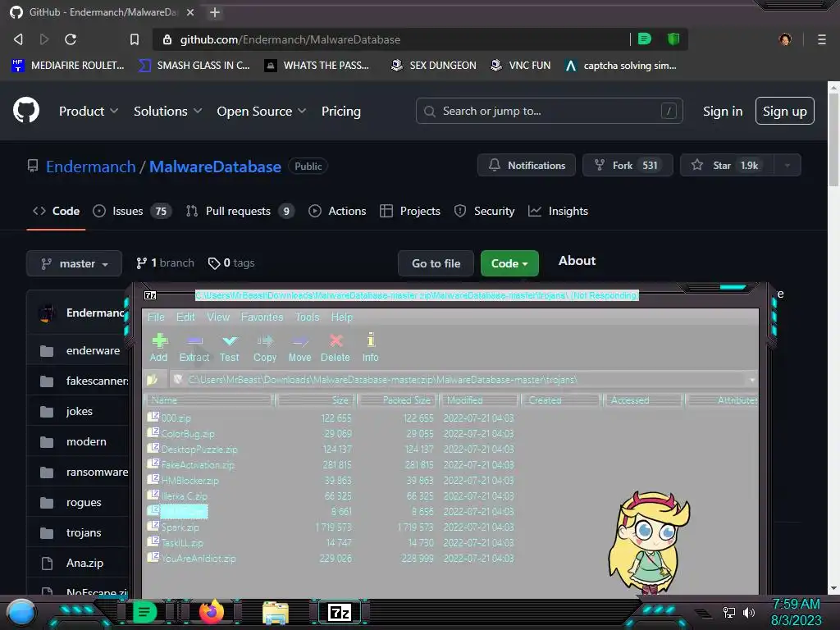Screen dimensions: 840x630
Task: Click the browser forward arrow
Action: (44, 39)
